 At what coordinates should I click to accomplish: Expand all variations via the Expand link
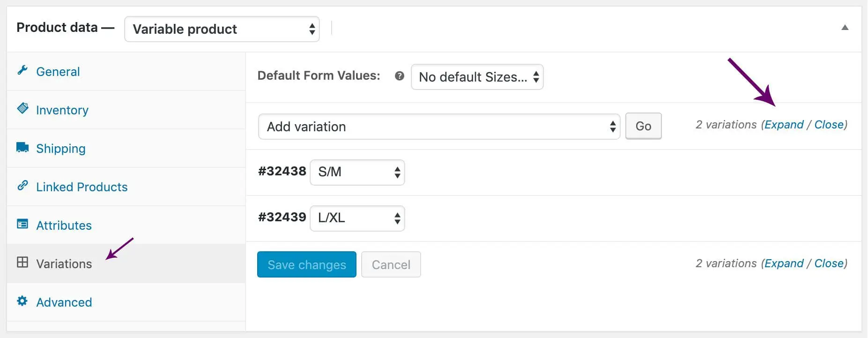[x=784, y=124]
